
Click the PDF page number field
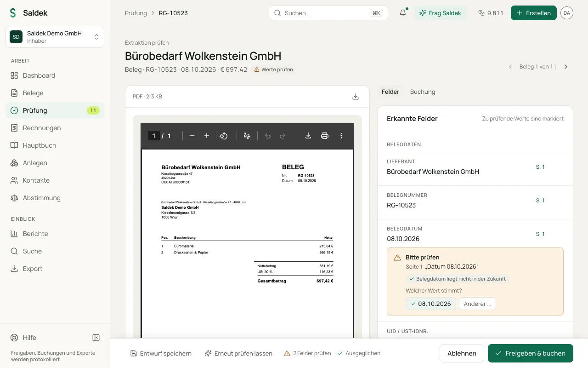click(x=154, y=136)
